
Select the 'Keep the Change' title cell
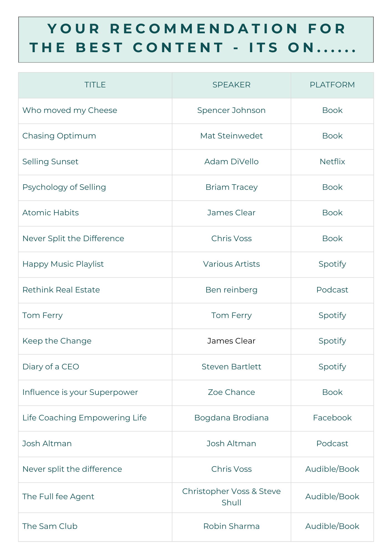coord(57,341)
